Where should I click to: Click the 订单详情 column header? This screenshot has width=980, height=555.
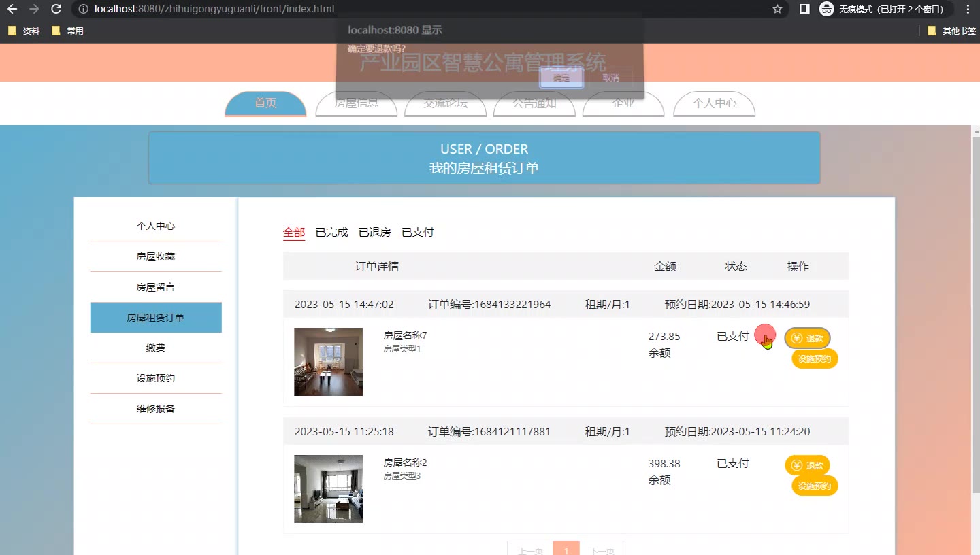tap(377, 266)
